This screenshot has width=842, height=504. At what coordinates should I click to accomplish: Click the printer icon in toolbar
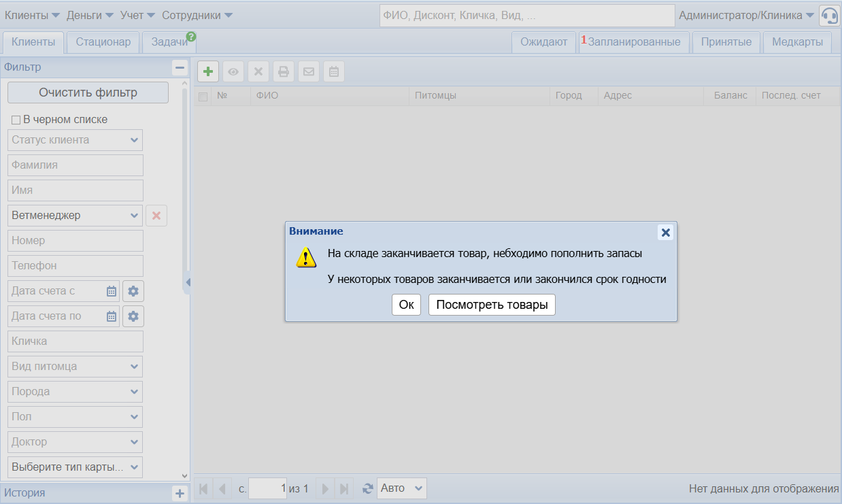click(284, 71)
